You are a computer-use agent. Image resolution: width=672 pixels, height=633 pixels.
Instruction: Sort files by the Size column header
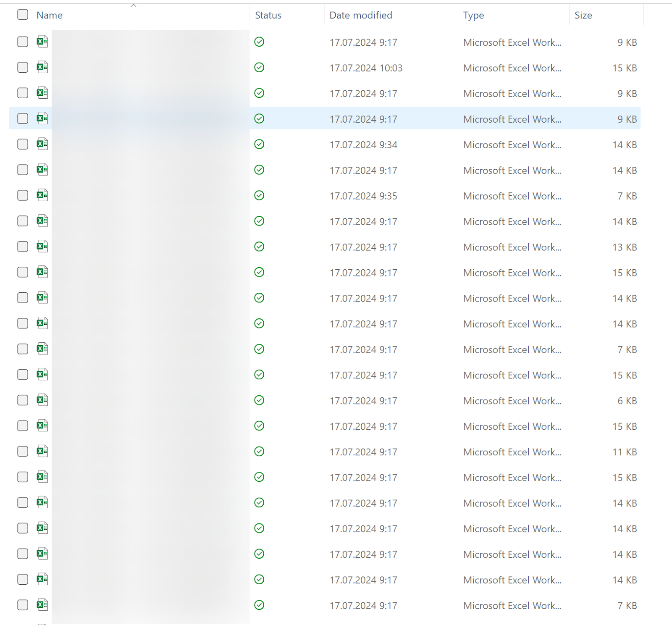coord(583,15)
